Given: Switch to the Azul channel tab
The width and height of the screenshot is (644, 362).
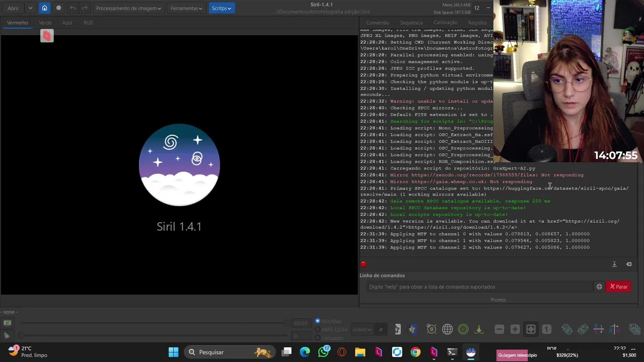Looking at the screenshot, I should pyautogui.click(x=67, y=23).
